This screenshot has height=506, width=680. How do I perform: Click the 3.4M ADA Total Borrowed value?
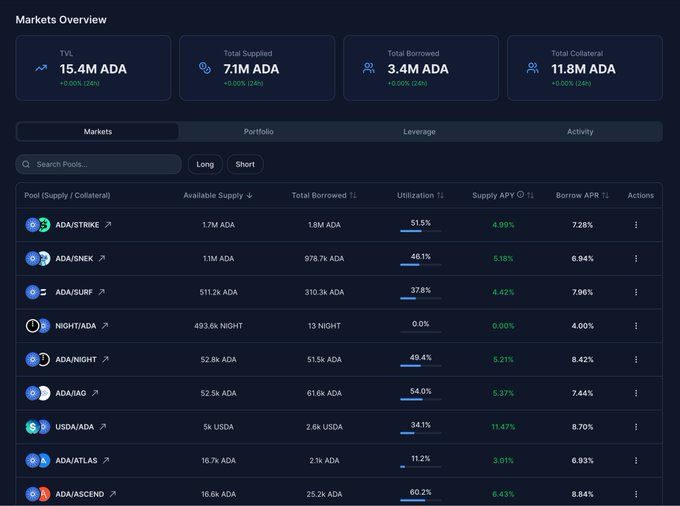(418, 69)
